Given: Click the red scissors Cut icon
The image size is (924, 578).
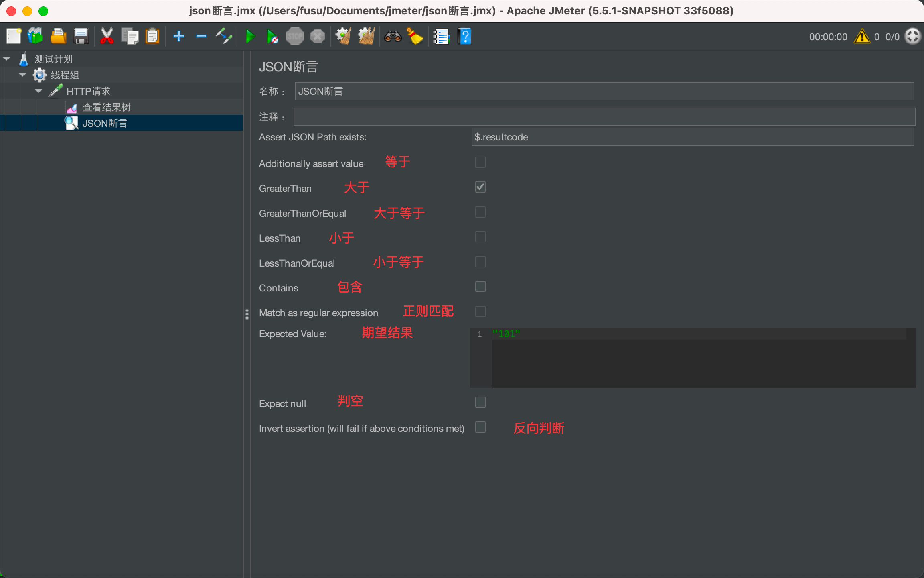Looking at the screenshot, I should 107,37.
